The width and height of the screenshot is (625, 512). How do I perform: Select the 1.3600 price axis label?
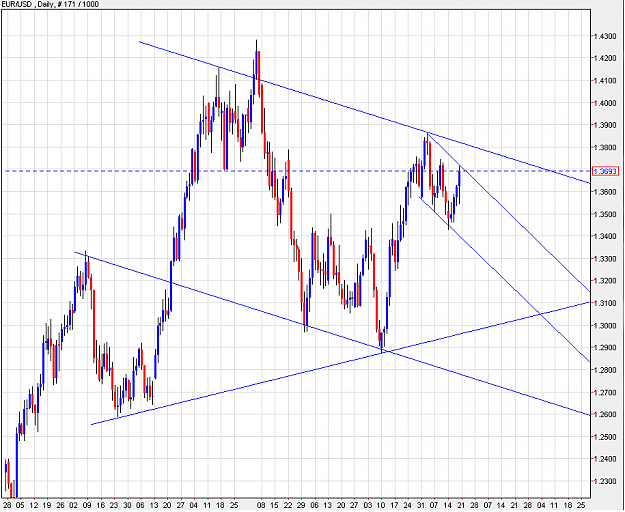605,192
